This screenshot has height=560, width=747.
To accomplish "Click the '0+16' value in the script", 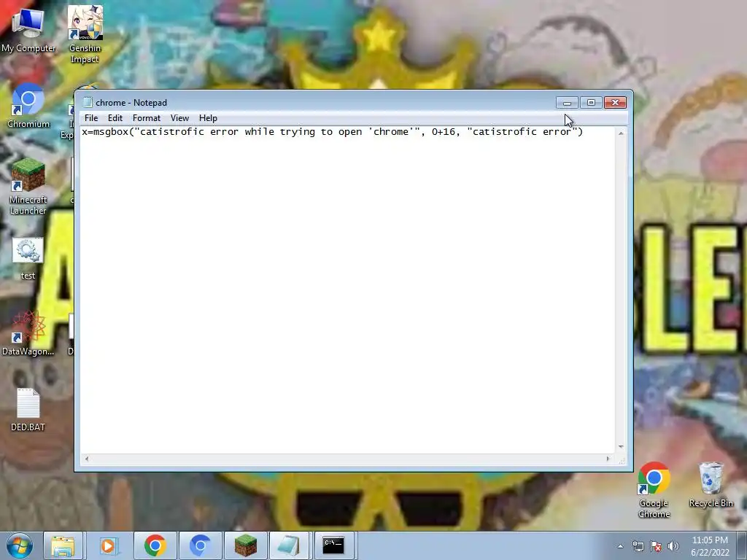I will coord(444,132).
